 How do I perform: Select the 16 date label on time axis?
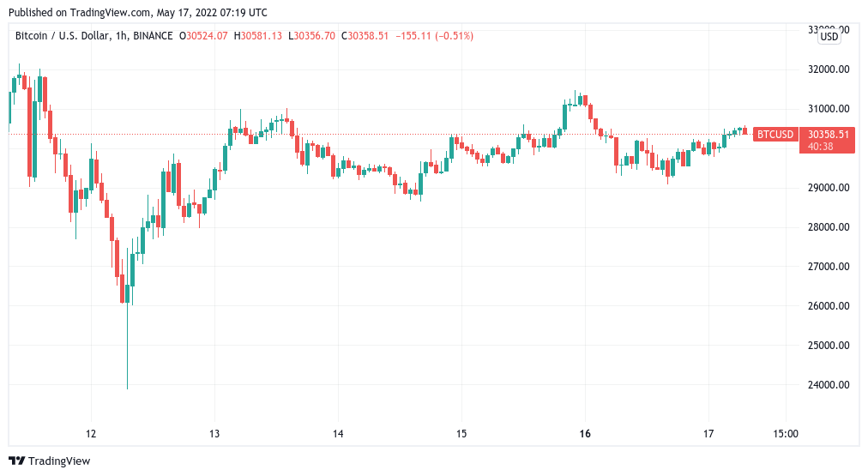586,433
